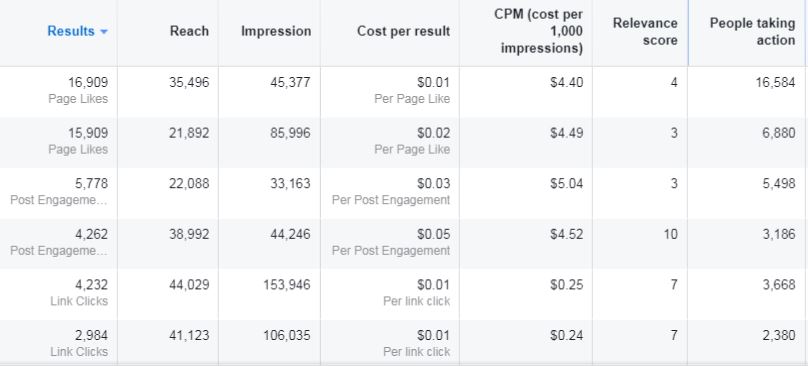Click the $5.04 CPM value
The image size is (808, 366).
566,184
